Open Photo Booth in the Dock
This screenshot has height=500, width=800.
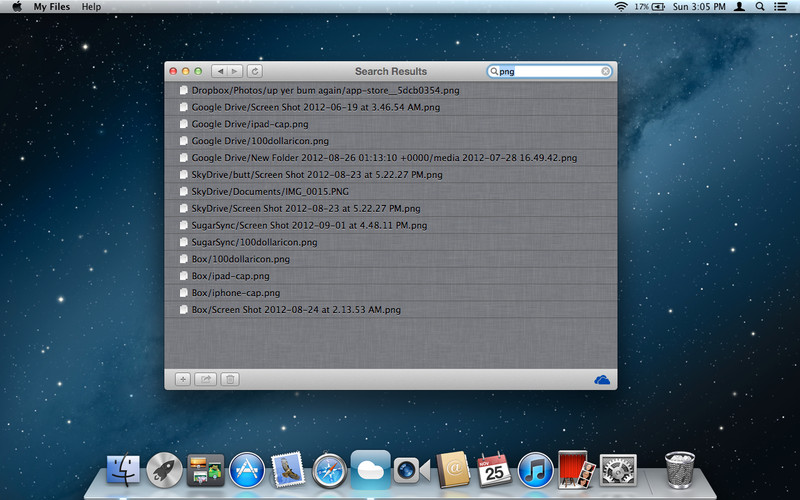click(x=577, y=469)
